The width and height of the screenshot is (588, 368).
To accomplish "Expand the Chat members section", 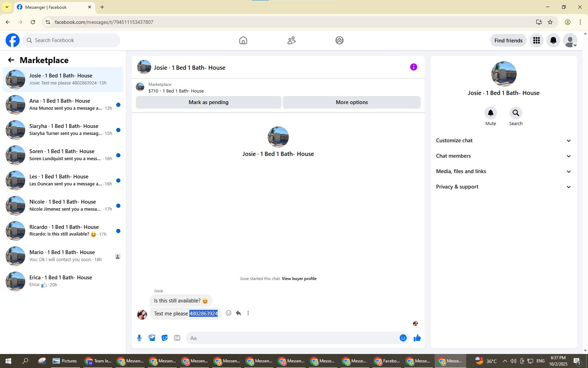I will pyautogui.click(x=504, y=156).
